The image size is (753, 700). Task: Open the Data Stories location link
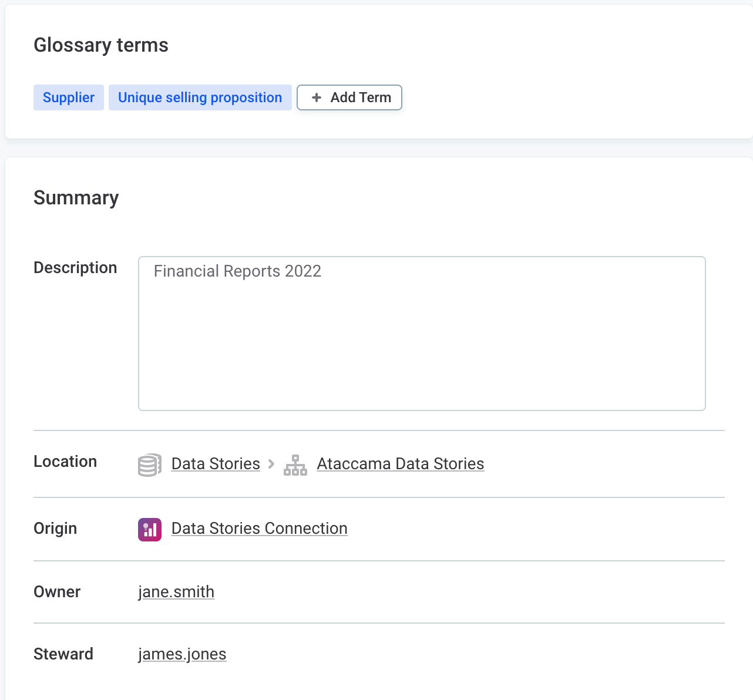click(x=216, y=464)
